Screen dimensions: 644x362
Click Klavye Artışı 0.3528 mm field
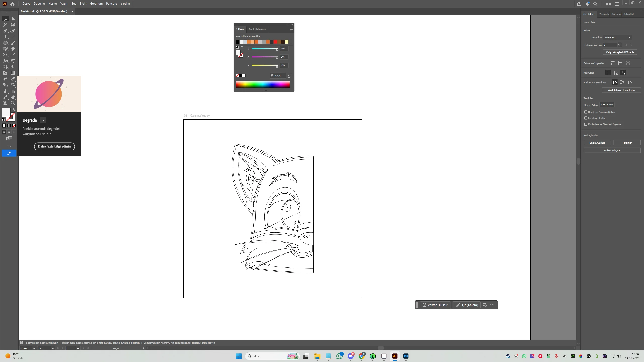[607, 105]
